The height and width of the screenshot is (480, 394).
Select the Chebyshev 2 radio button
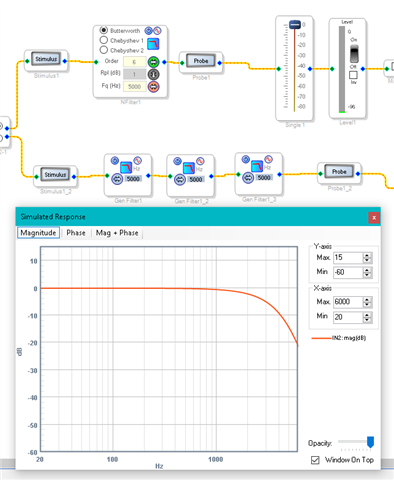(104, 50)
